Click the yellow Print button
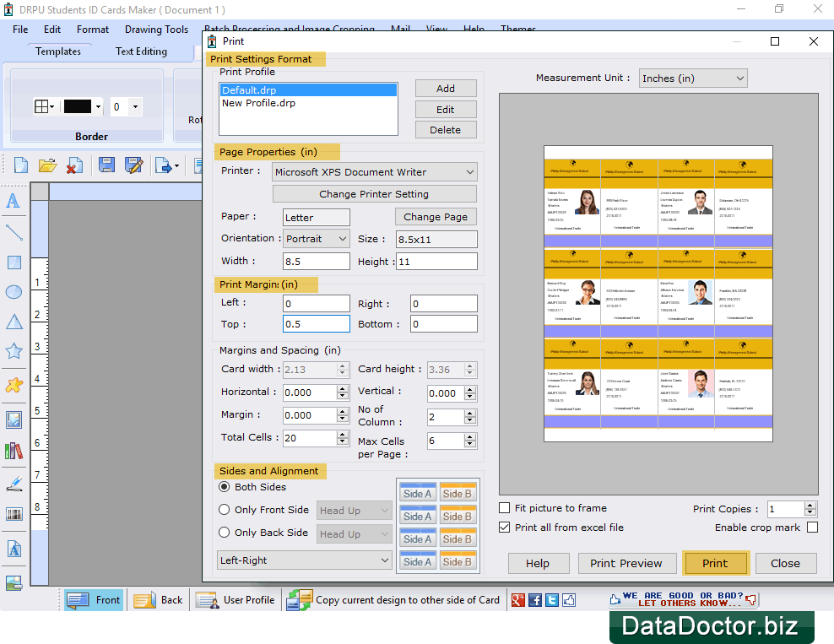This screenshot has height=644, width=834. [x=715, y=563]
